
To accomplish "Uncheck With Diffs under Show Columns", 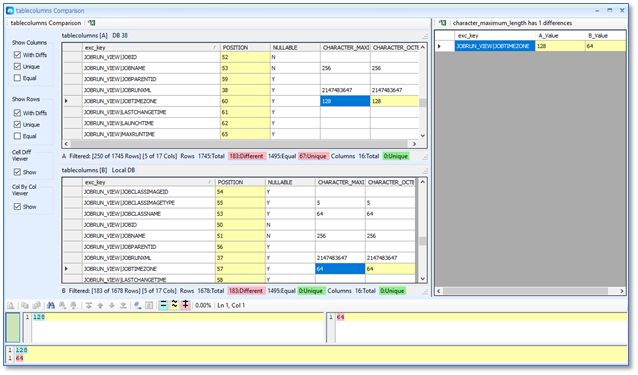I will tap(17, 55).
